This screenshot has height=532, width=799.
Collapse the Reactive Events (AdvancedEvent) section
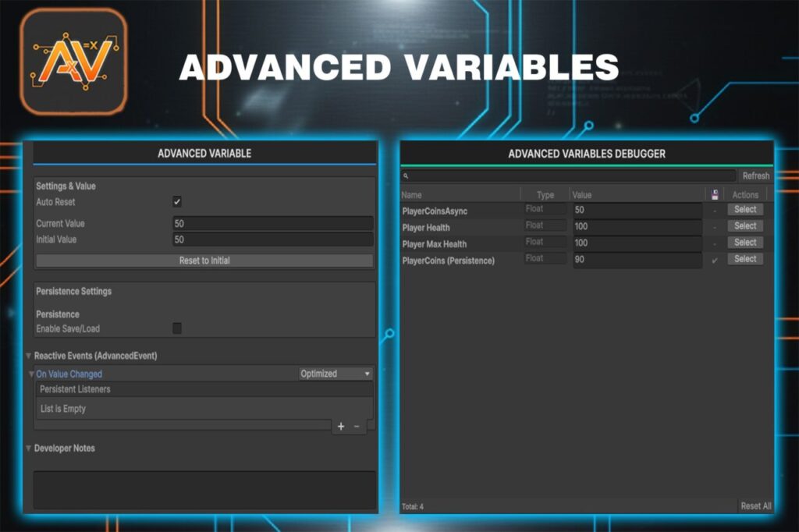pyautogui.click(x=27, y=355)
